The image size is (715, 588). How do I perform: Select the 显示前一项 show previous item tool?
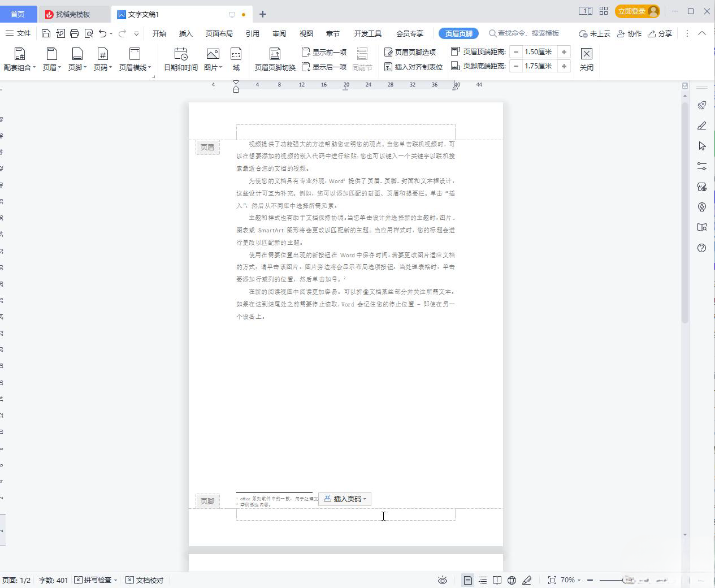(x=324, y=51)
